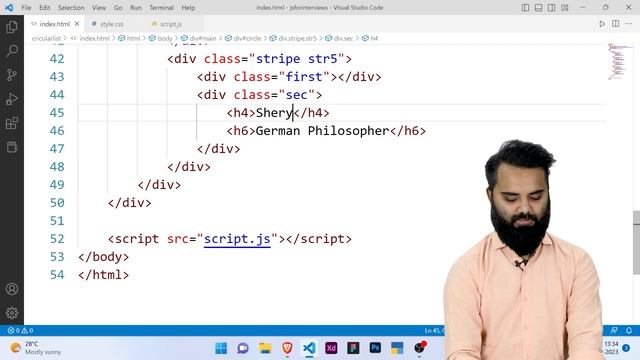Open the weather widget showing 28°C

coord(36,348)
